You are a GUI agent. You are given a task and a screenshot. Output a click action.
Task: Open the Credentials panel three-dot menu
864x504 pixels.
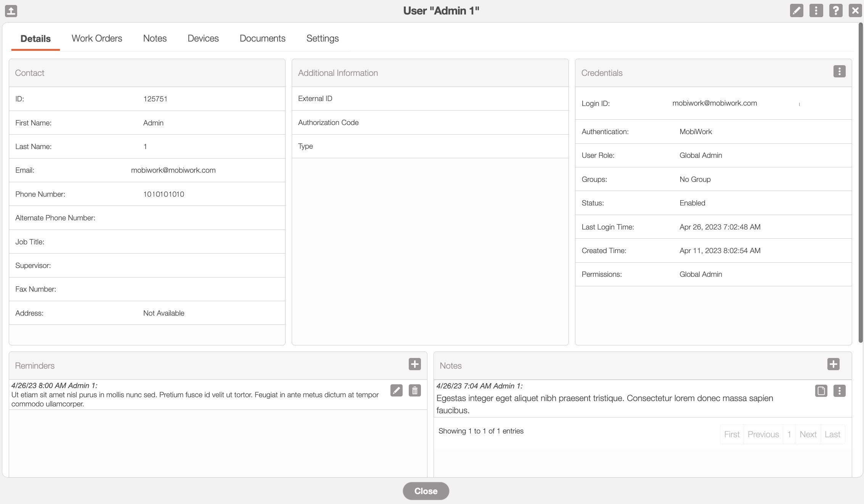coord(839,72)
